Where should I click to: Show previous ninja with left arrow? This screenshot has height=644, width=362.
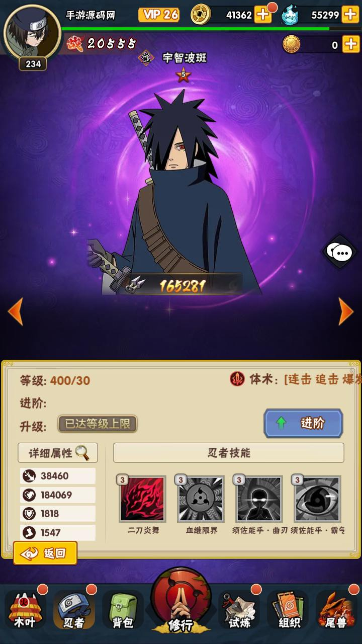(x=16, y=311)
